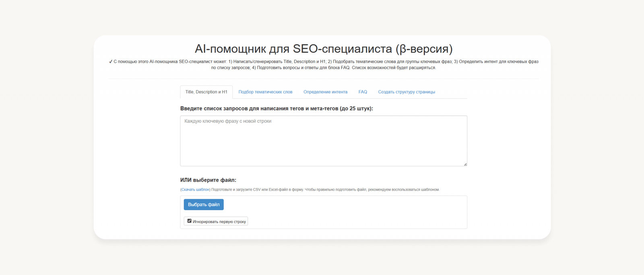Screen dimensions: 644x275
Task: Download the template via Скачать шаблон link
Action: coord(196,190)
